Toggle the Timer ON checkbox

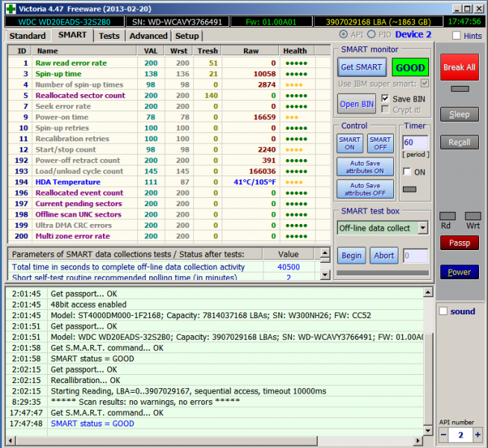click(x=407, y=172)
